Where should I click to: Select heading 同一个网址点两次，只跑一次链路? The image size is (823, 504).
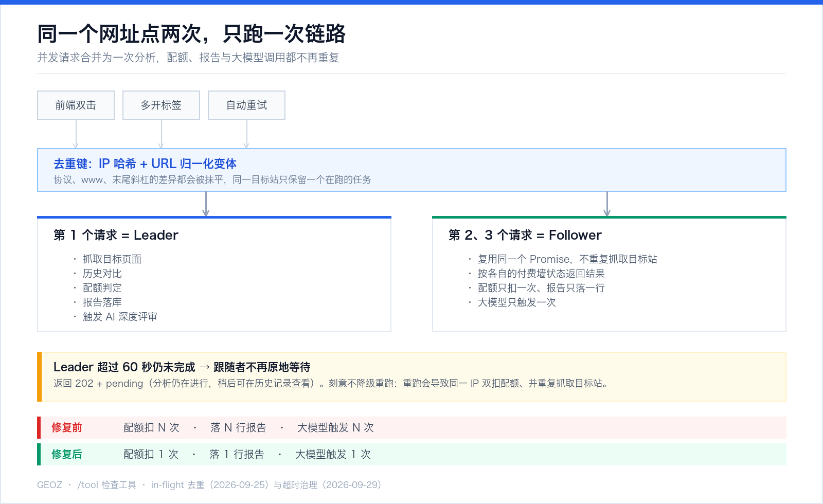pyautogui.click(x=191, y=34)
